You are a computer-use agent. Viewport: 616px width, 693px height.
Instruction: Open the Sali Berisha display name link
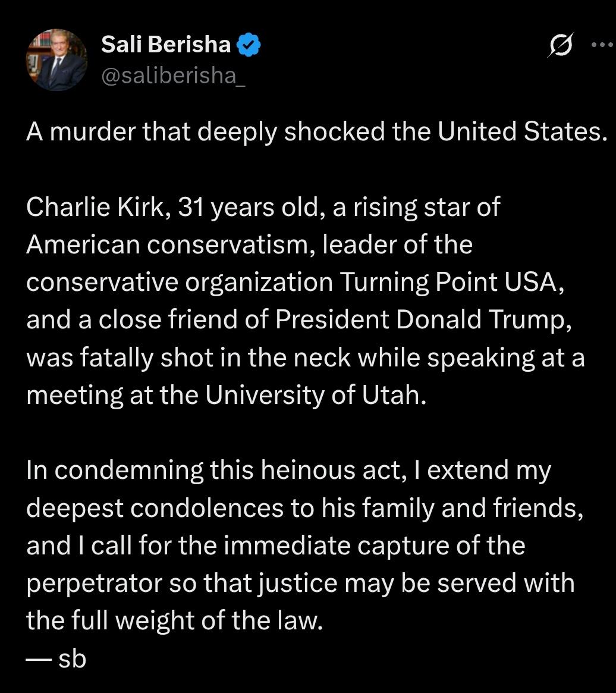(x=166, y=45)
